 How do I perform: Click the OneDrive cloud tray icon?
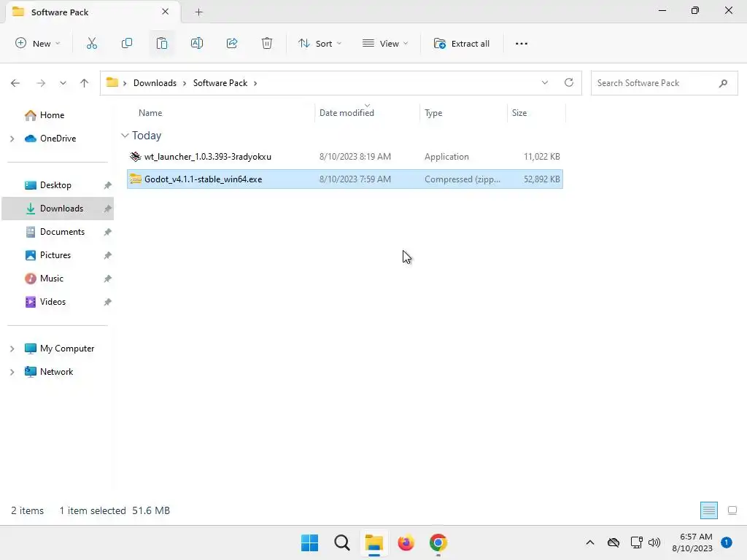[x=614, y=542]
